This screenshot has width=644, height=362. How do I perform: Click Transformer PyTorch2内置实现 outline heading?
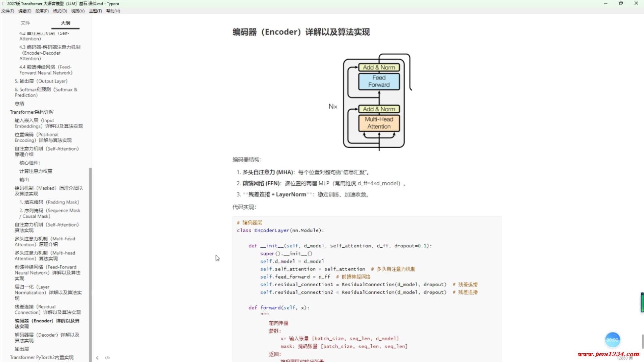point(42,357)
